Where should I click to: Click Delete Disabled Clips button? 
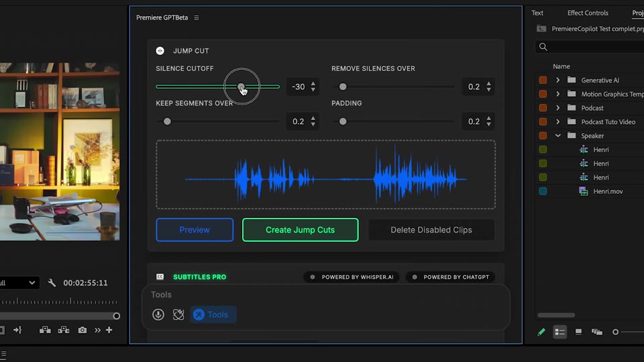click(x=431, y=230)
